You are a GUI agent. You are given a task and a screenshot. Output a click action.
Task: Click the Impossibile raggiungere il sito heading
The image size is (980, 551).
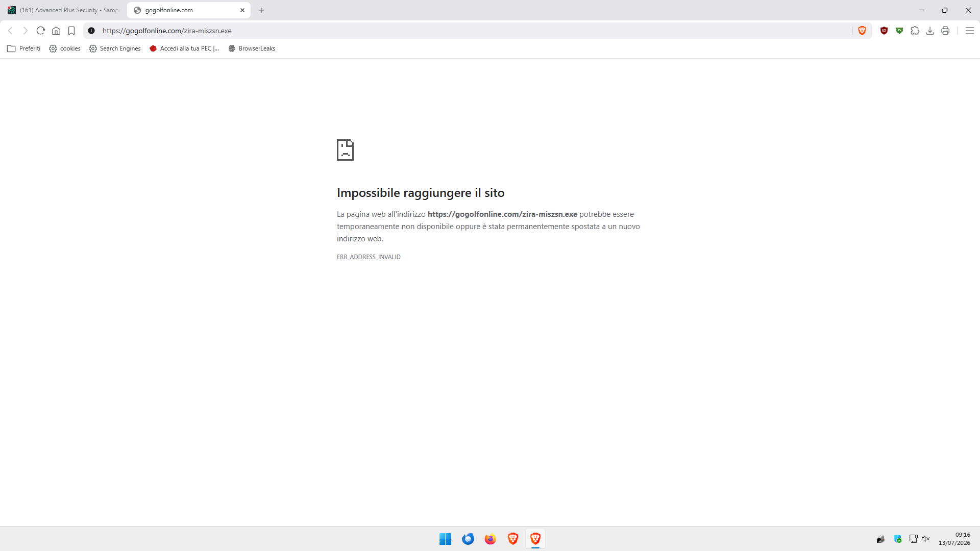coord(421,193)
